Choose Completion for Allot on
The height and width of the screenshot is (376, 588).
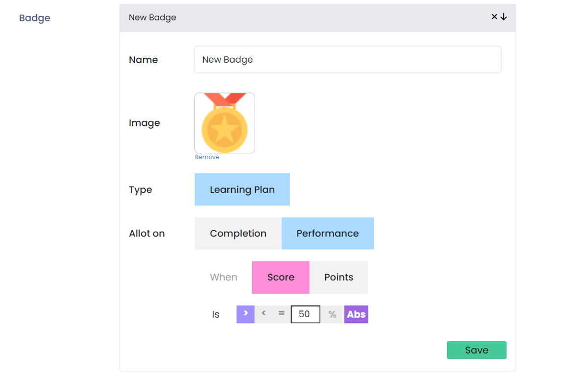(238, 234)
